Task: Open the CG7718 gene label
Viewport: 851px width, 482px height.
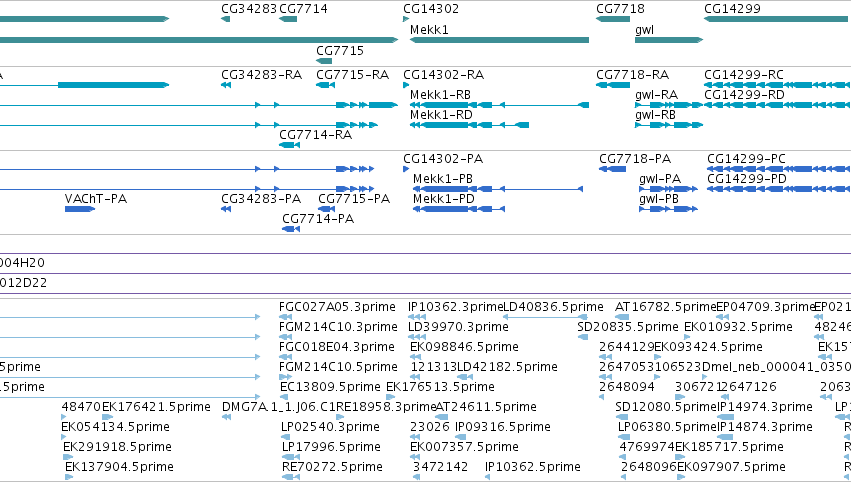Action: (x=620, y=9)
